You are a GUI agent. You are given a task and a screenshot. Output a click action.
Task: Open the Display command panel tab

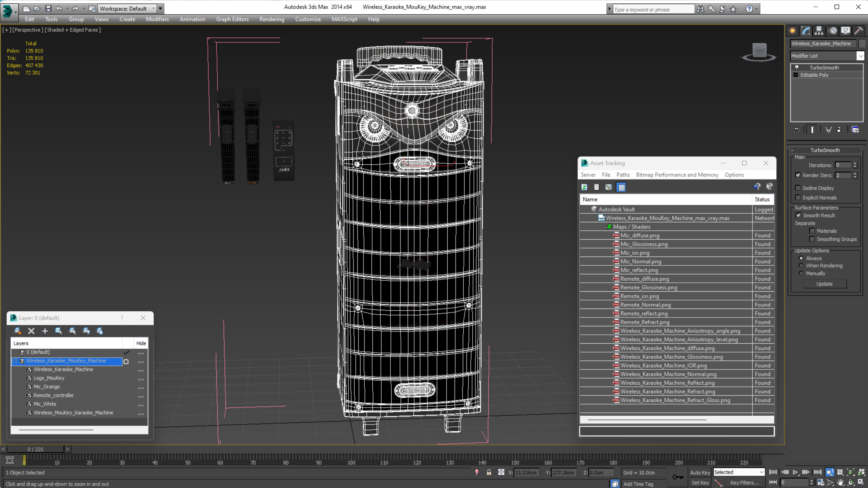845,31
